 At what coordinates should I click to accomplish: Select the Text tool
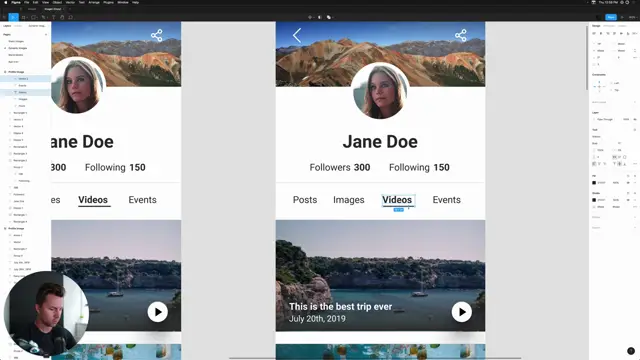click(x=53, y=17)
